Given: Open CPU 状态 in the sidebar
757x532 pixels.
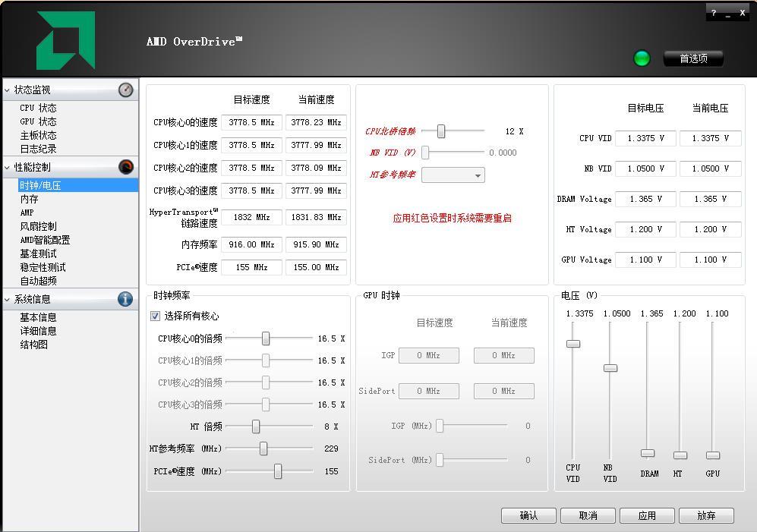Looking at the screenshot, I should [x=38, y=108].
